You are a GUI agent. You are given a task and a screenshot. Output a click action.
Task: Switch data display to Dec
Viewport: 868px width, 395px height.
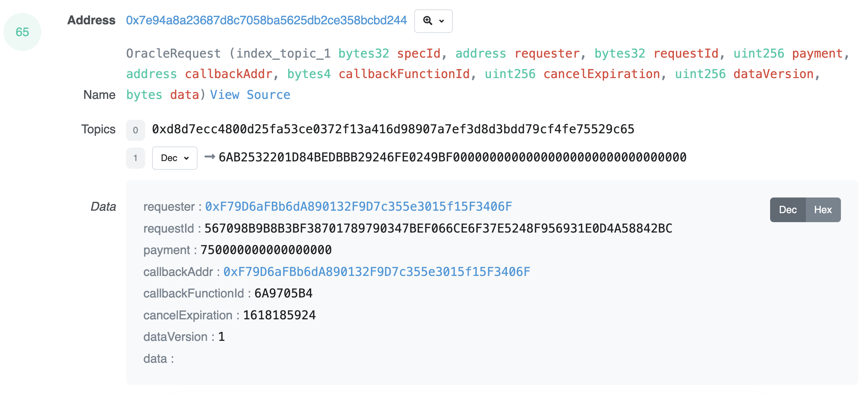point(787,210)
